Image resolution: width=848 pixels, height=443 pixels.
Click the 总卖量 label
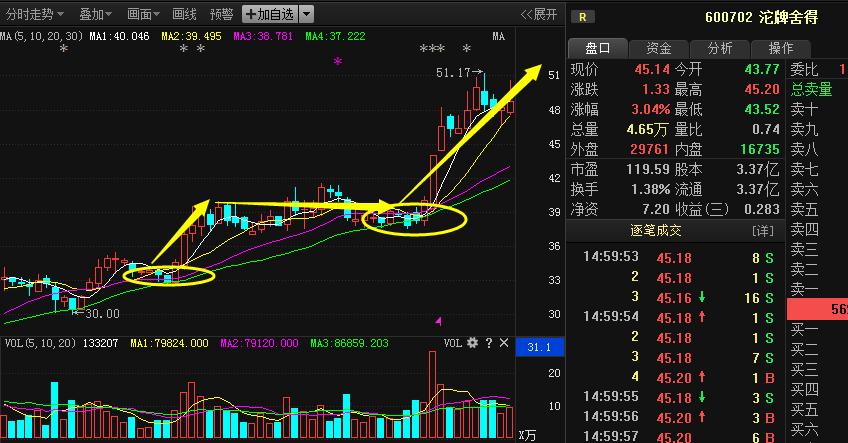[x=811, y=89]
